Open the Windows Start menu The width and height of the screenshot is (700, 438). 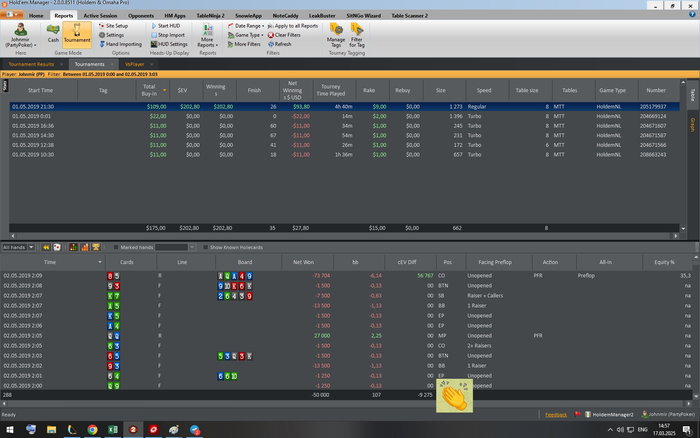(x=9, y=430)
